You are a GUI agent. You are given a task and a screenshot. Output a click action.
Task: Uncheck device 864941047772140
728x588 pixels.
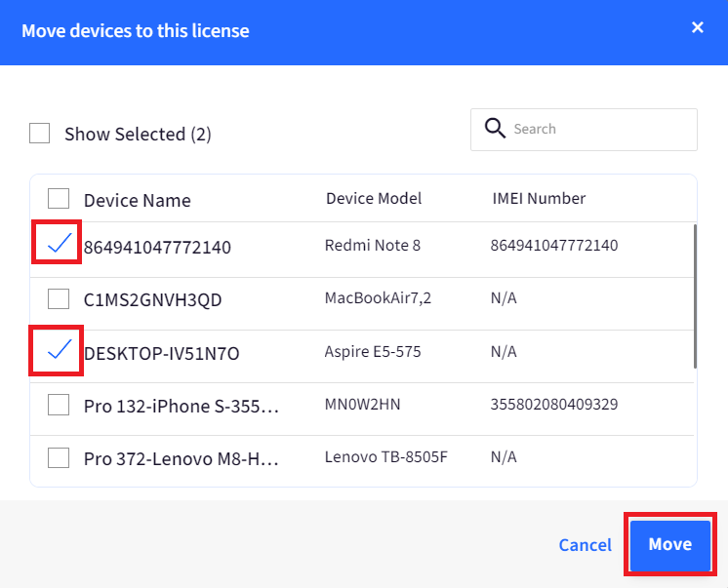click(59, 243)
